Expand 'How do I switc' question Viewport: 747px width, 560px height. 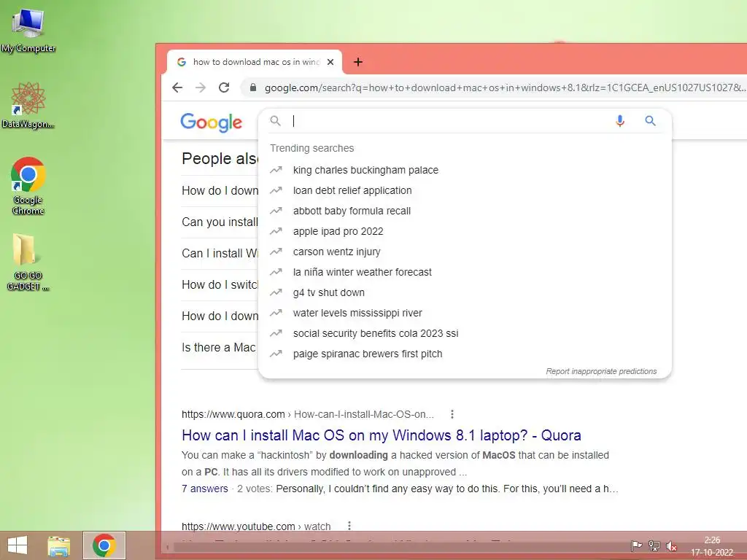click(220, 285)
